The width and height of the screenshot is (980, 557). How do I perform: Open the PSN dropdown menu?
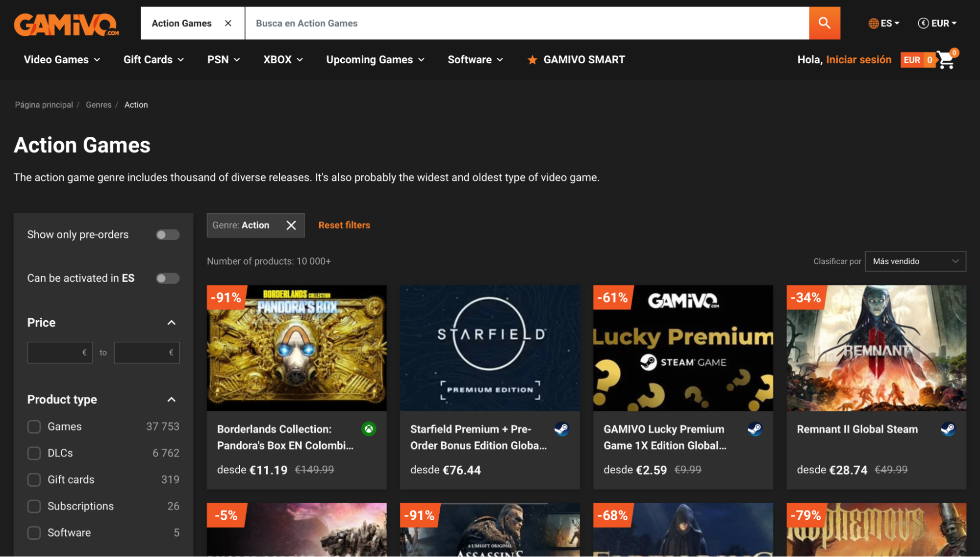coord(224,60)
